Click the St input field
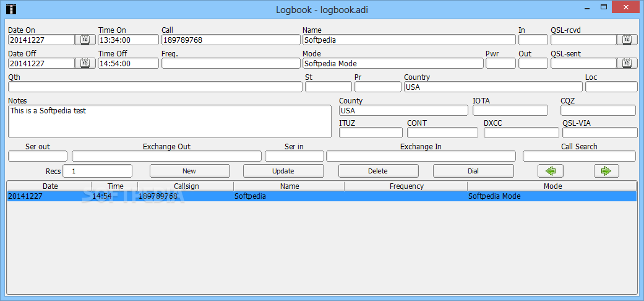Screen dimensions: 644x301 (x=328, y=87)
